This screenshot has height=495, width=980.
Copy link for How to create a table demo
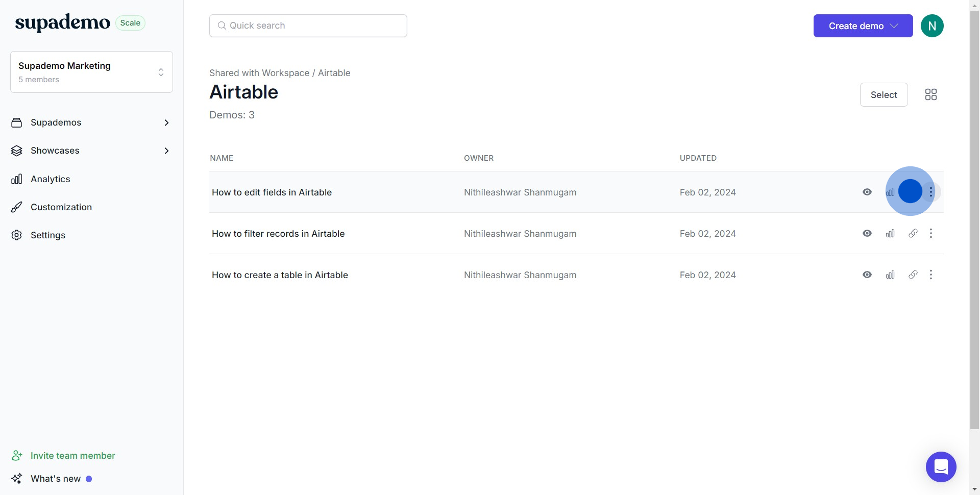[x=913, y=275]
